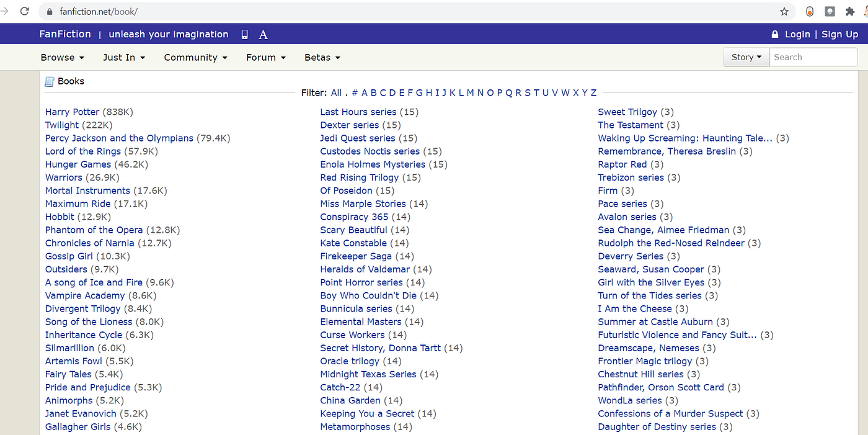This screenshot has width=868, height=435.
Task: Switch to mobile view icon
Action: [245, 34]
